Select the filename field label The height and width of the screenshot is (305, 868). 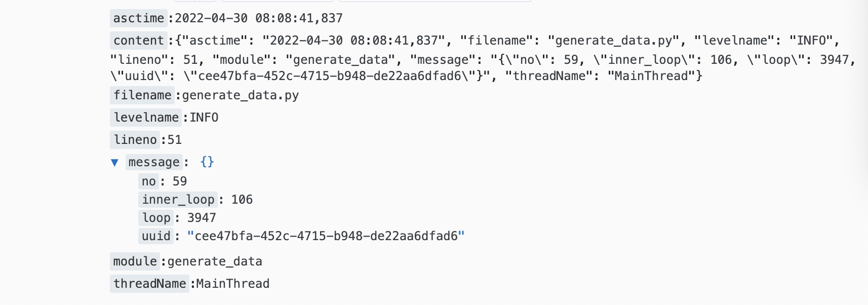(x=142, y=95)
